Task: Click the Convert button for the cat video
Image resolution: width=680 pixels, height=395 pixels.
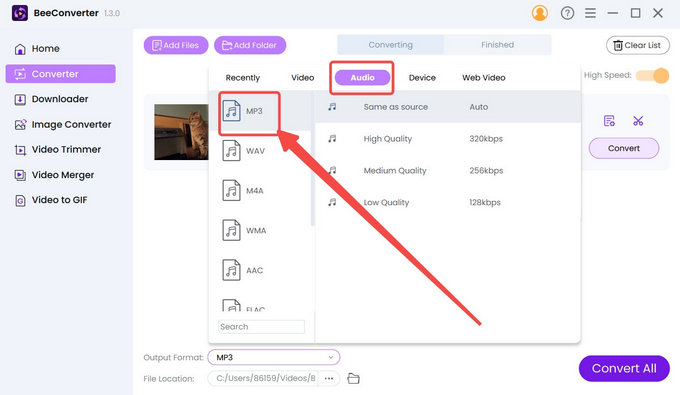Action: [624, 148]
